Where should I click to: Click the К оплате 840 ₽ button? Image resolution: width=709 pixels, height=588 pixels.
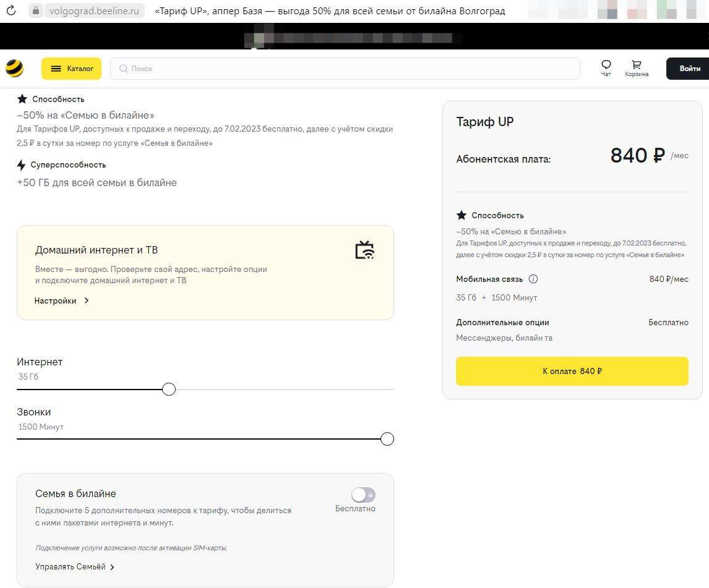pos(572,371)
